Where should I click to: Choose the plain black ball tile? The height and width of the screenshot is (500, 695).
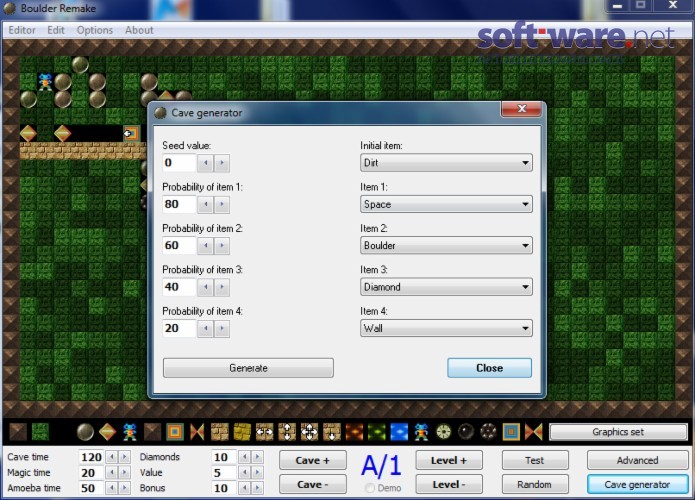tap(466, 431)
